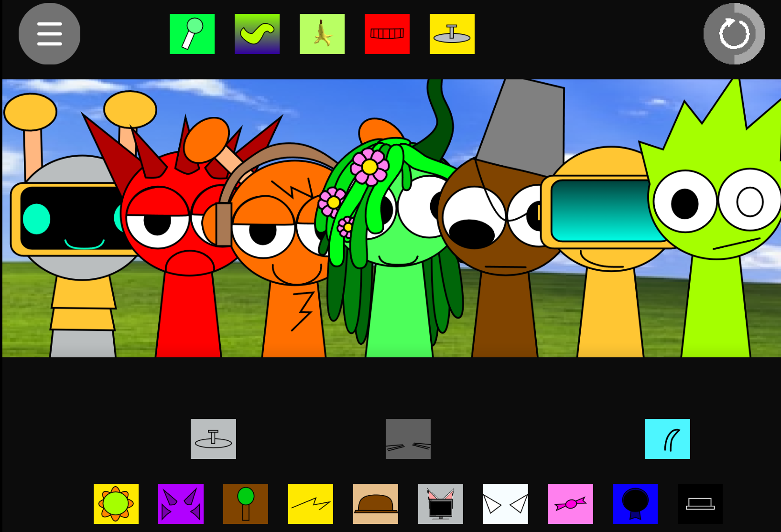Choose the white triangle ears icon
Image resolution: width=781 pixels, height=532 pixels.
click(x=506, y=504)
